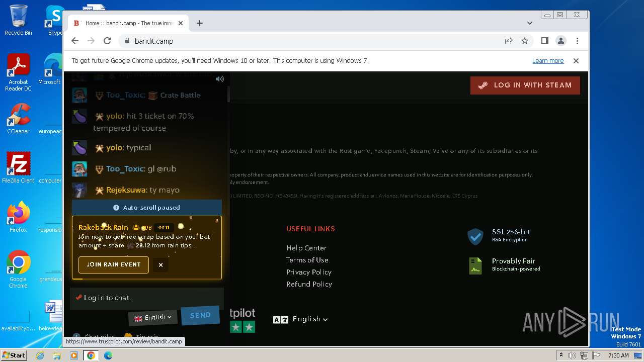Open the Terms of Use link
This screenshot has width=644, height=362.
(x=307, y=260)
